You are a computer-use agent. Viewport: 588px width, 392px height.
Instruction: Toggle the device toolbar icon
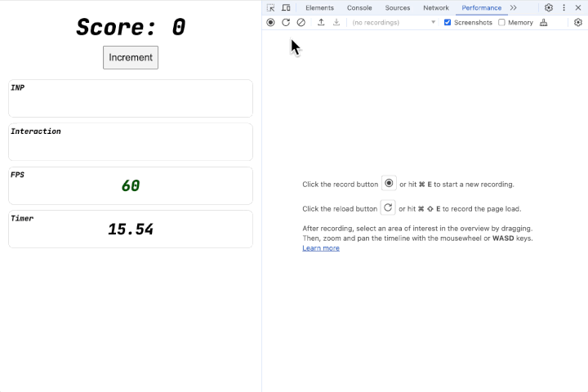point(286,7)
